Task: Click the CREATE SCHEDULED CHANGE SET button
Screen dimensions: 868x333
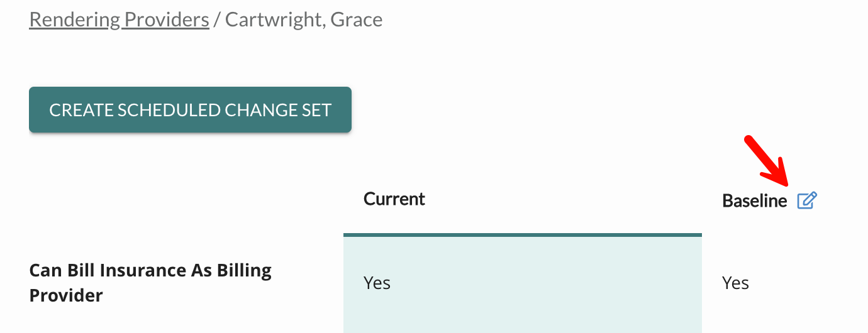Action: tap(190, 110)
